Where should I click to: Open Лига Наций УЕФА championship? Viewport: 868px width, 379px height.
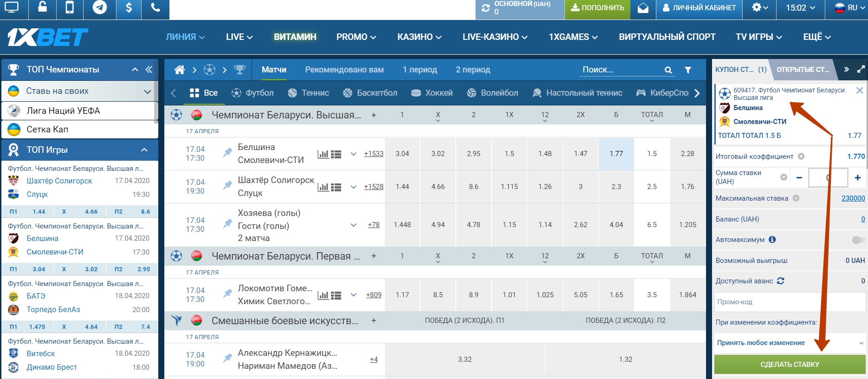coord(79,111)
